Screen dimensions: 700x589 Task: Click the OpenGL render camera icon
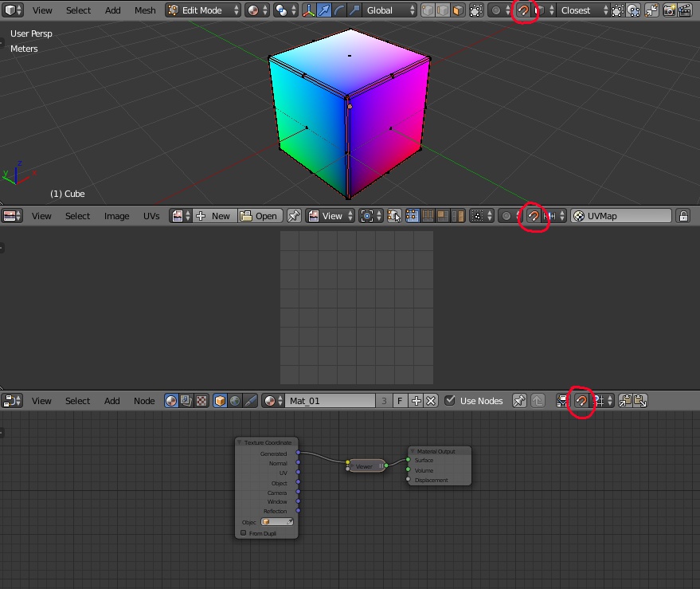coord(669,10)
